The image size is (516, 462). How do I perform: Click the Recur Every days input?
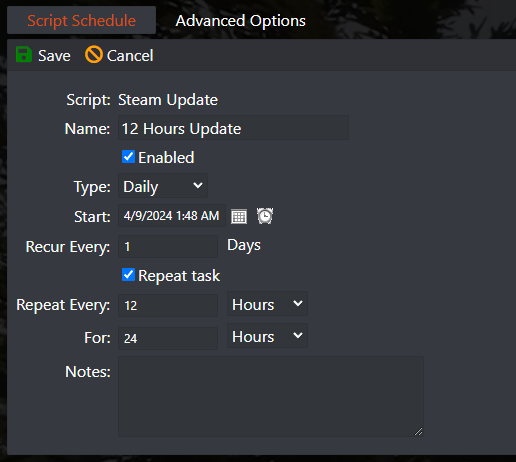(168, 247)
